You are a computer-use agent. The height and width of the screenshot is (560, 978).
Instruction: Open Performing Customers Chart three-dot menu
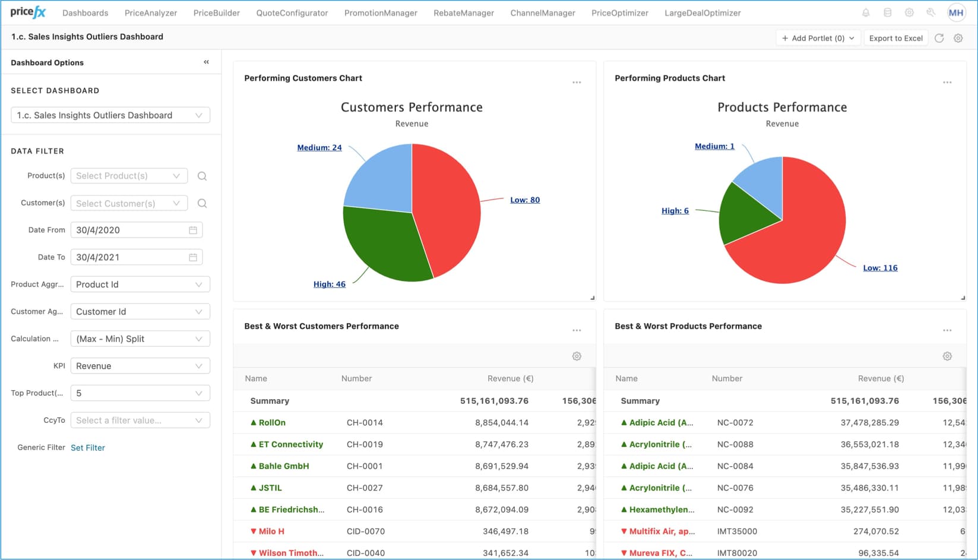click(577, 82)
